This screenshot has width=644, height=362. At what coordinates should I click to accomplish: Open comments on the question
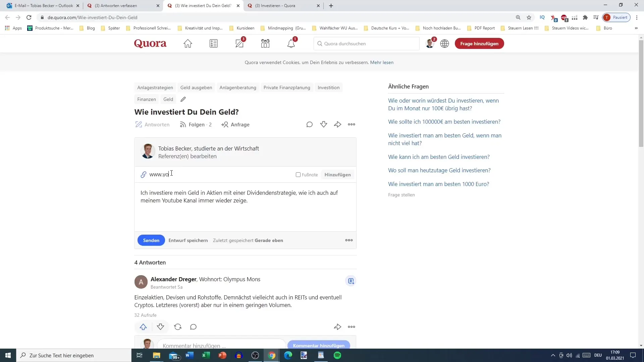[310, 124]
